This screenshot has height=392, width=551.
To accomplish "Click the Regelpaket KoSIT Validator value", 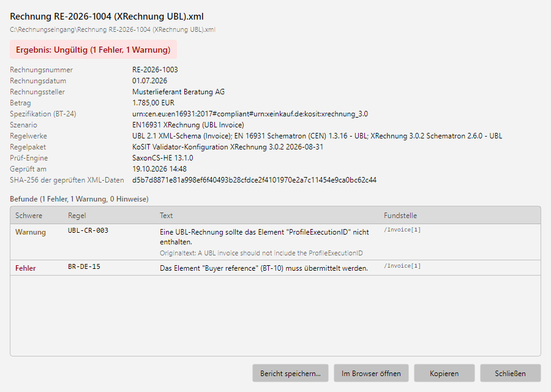I will point(228,147).
